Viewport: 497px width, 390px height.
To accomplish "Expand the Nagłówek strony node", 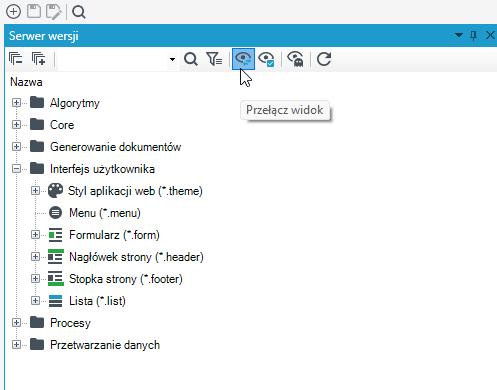I will point(35,257).
